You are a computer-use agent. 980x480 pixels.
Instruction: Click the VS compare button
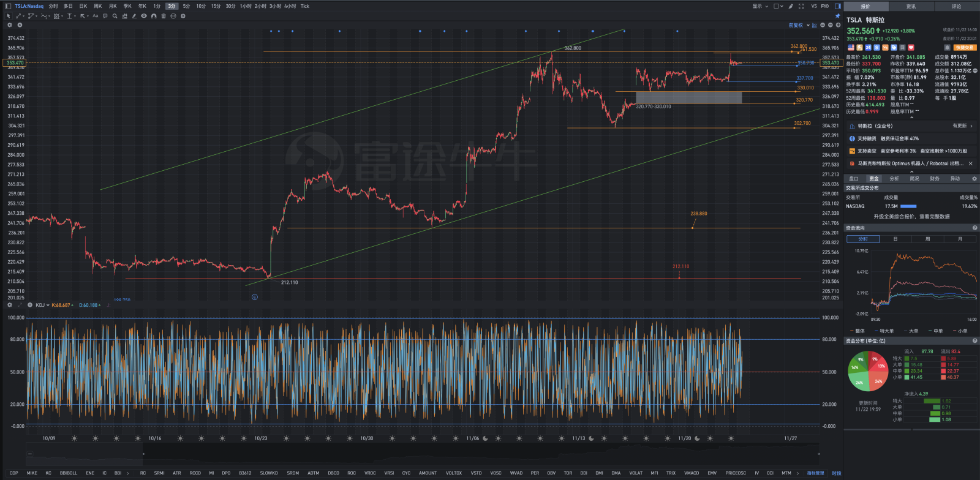click(x=814, y=6)
